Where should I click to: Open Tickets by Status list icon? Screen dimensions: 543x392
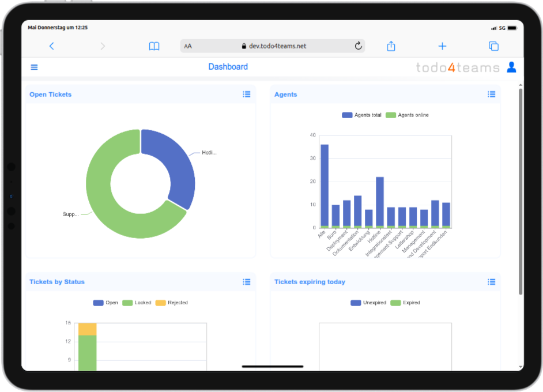[x=247, y=282]
